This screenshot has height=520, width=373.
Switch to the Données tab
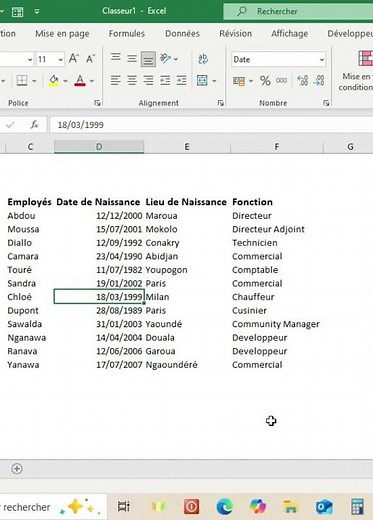(x=182, y=34)
